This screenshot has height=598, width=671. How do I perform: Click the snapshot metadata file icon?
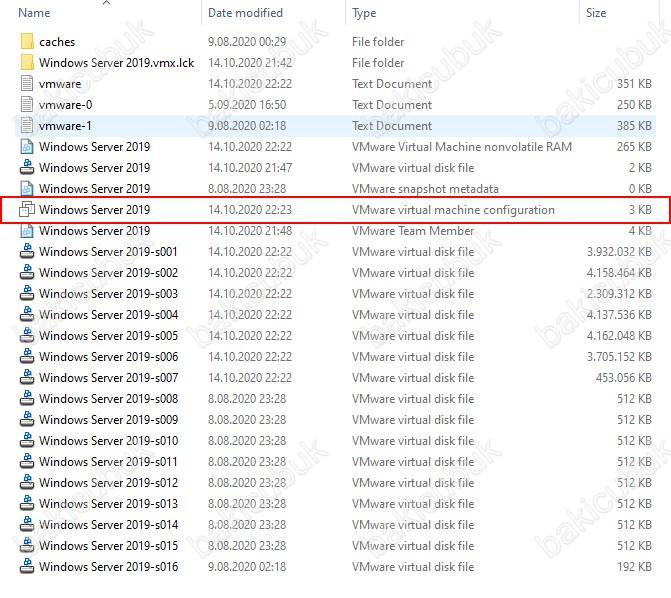pos(27,188)
